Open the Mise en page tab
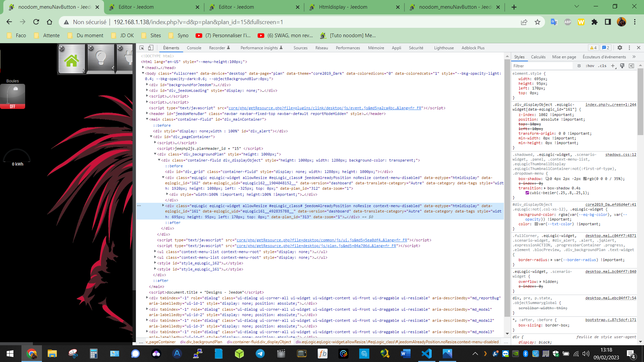 (564, 57)
